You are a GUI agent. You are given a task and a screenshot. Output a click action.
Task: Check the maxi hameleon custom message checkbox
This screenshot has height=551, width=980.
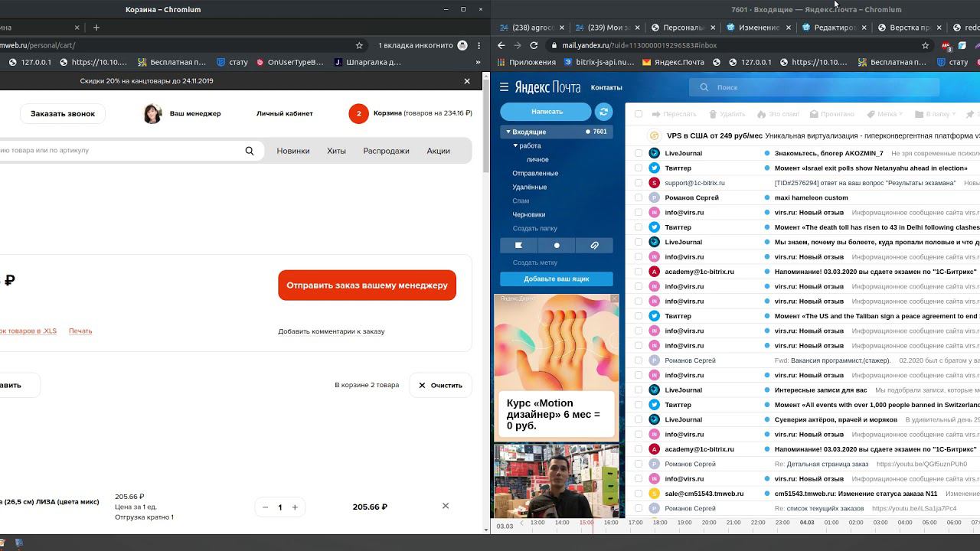click(x=639, y=197)
